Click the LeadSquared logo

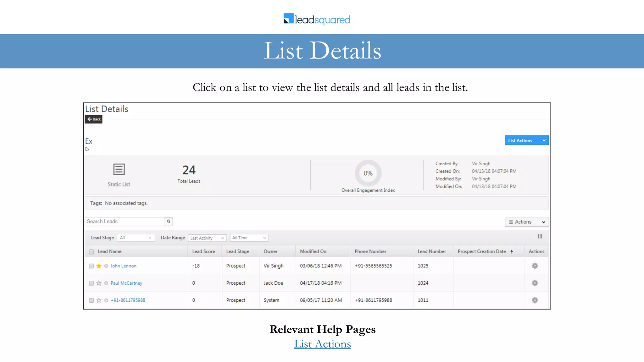coord(317,19)
